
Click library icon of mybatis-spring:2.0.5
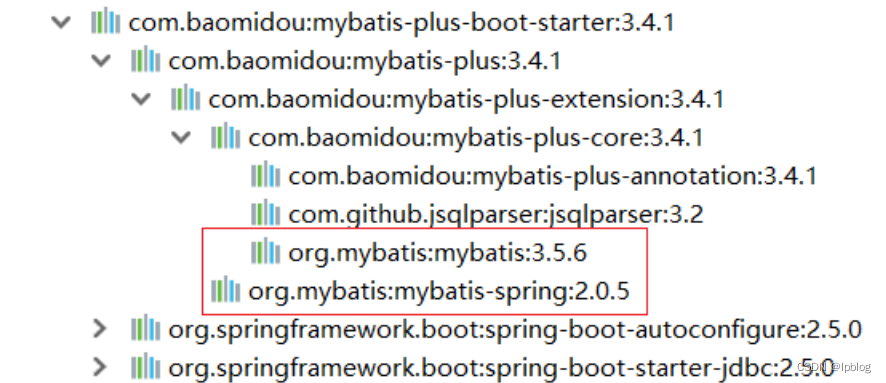(225, 290)
